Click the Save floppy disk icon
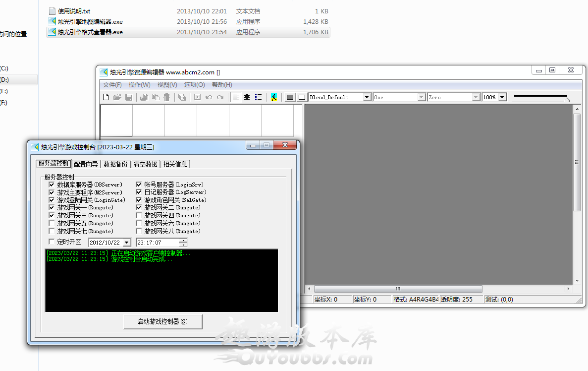Image resolution: width=588 pixels, height=371 pixels. (129, 97)
